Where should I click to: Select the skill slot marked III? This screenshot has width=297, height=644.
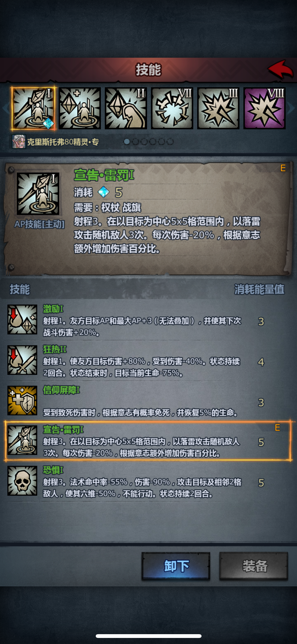click(218, 109)
